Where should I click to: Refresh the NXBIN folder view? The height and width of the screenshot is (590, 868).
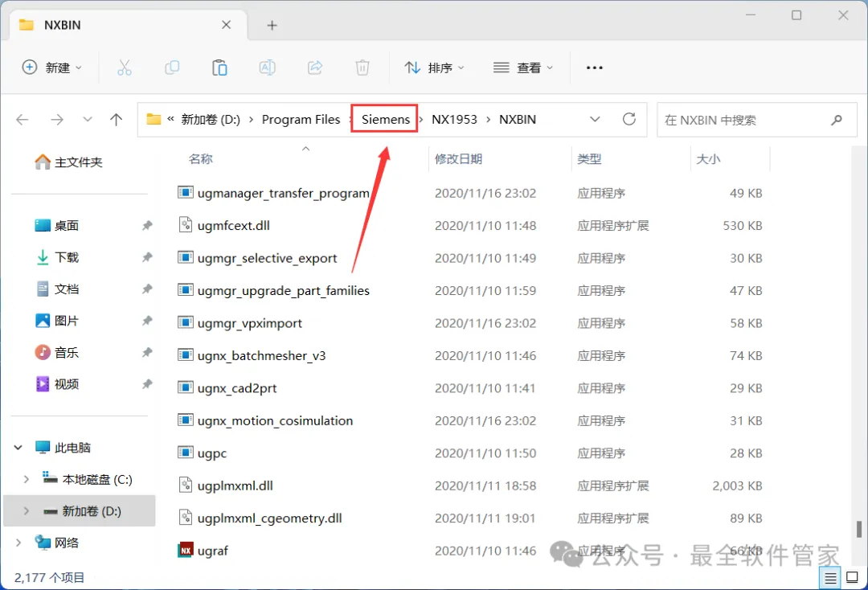tap(628, 119)
